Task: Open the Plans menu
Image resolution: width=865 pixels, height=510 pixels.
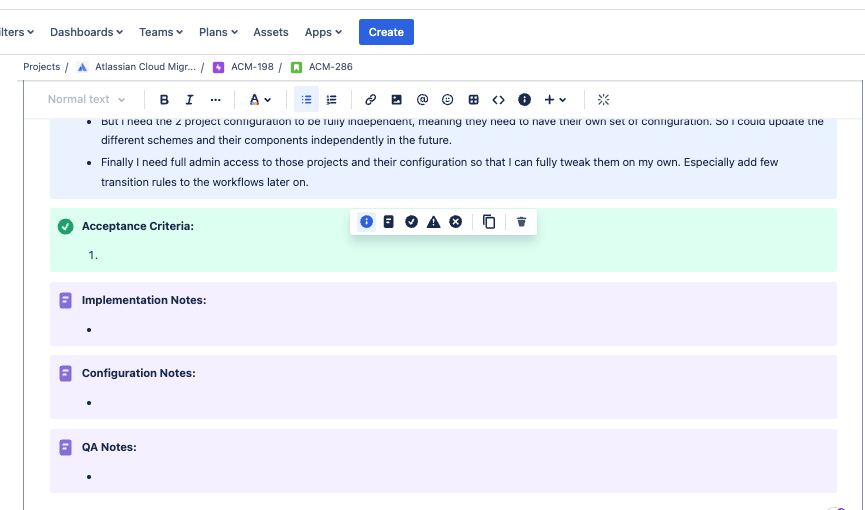Action: tap(218, 32)
